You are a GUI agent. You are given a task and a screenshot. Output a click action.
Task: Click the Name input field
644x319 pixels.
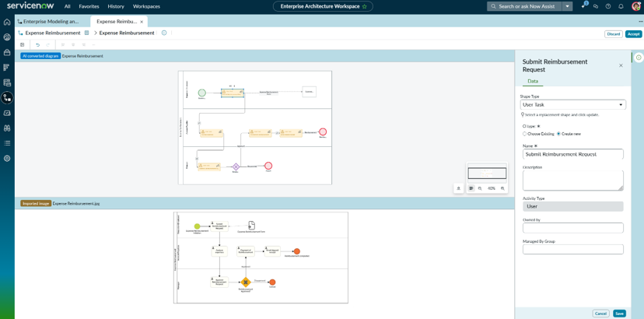[x=573, y=154]
